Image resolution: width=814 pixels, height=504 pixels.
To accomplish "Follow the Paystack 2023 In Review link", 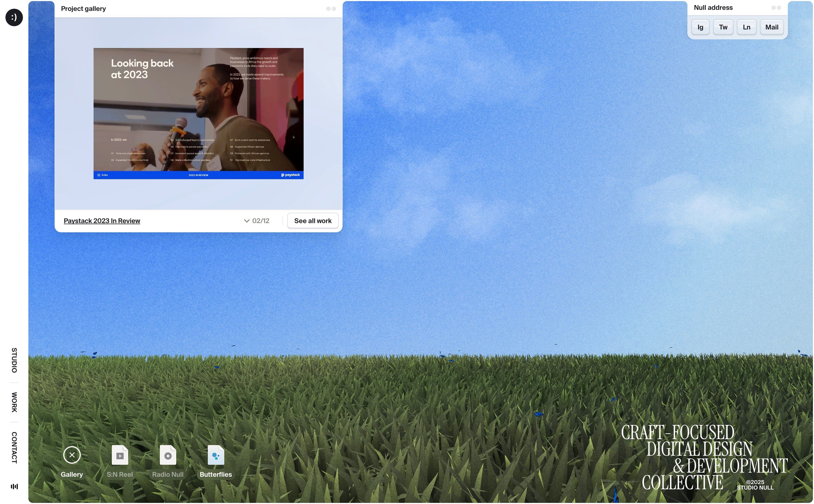I will coord(102,221).
